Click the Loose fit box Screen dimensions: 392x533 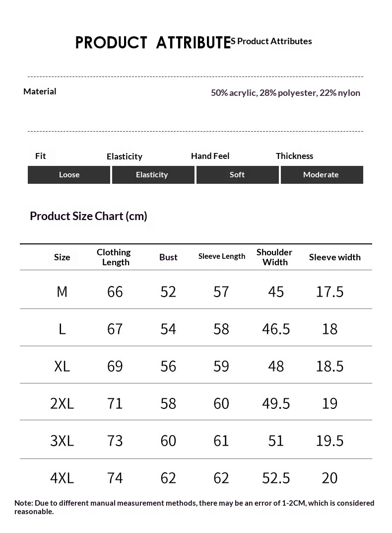coord(69,175)
